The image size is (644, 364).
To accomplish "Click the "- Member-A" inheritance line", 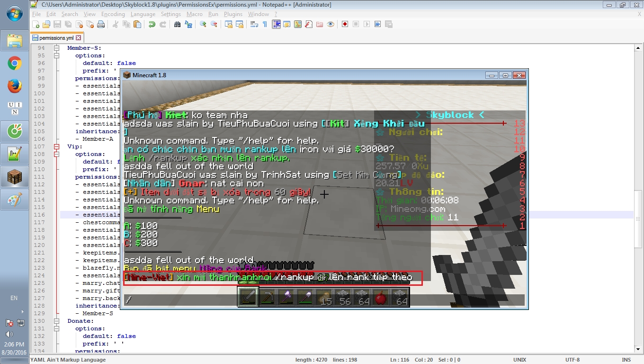I will coord(94,139).
